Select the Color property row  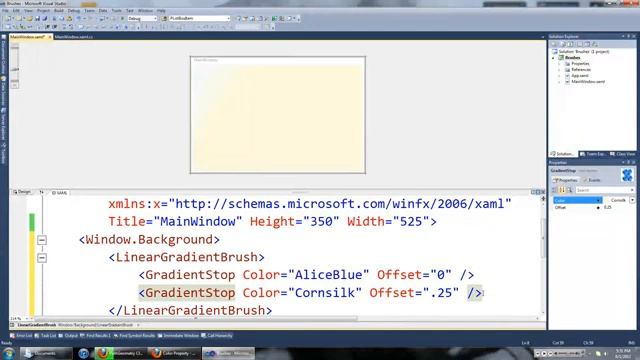pos(577,200)
